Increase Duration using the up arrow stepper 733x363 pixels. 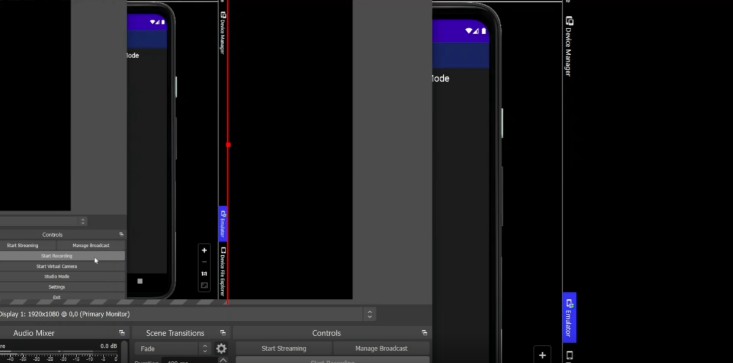click(x=223, y=360)
